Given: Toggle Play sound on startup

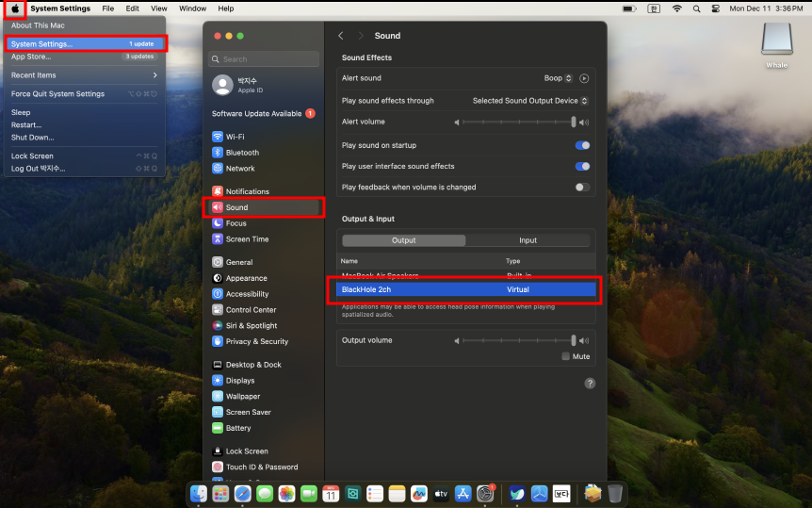Looking at the screenshot, I should [582, 146].
